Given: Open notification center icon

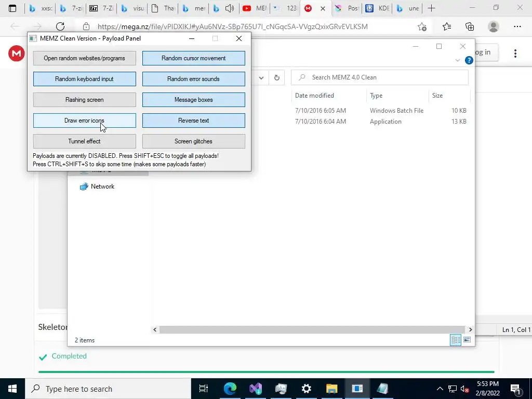Looking at the screenshot, I should click(x=516, y=389).
